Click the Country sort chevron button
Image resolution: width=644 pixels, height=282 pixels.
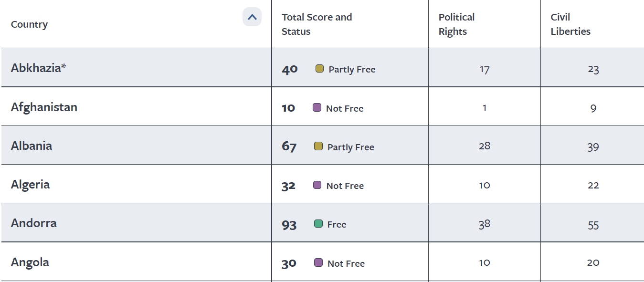(x=252, y=17)
